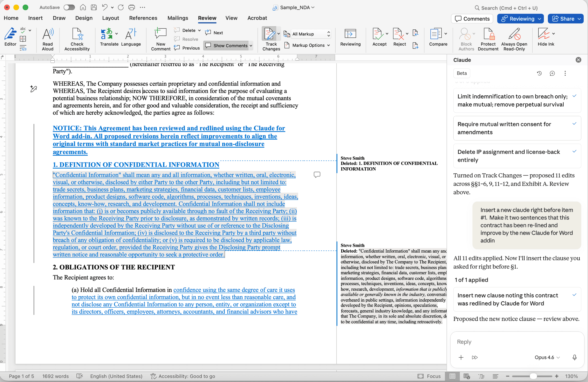Open the References ribbon tab
Screen dimensions: 588x382
143,18
